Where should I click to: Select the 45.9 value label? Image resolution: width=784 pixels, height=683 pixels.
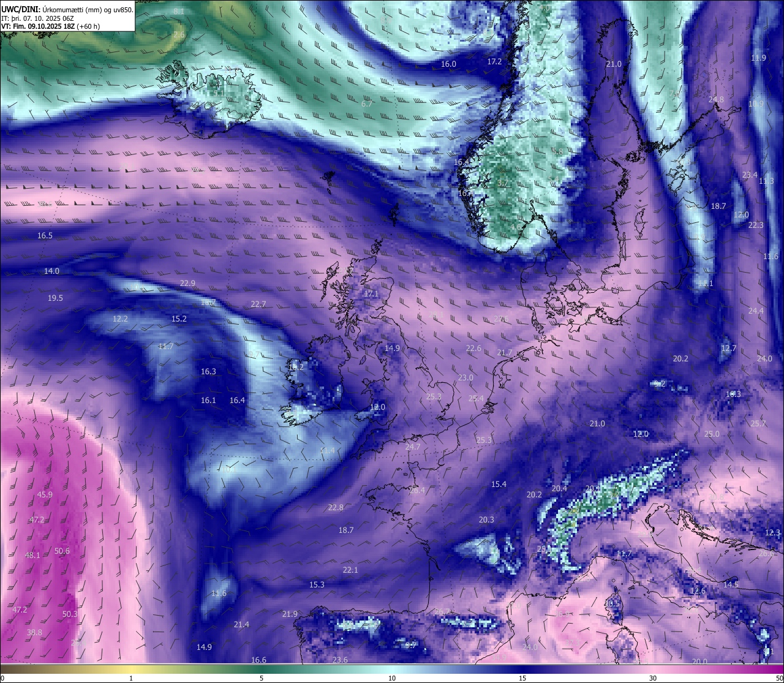pos(45,495)
